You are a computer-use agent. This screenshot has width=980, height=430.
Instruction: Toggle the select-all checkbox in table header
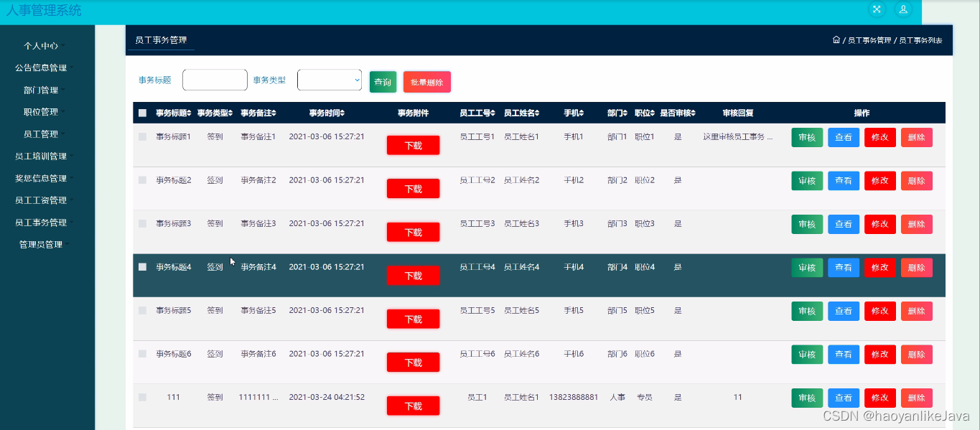(142, 113)
